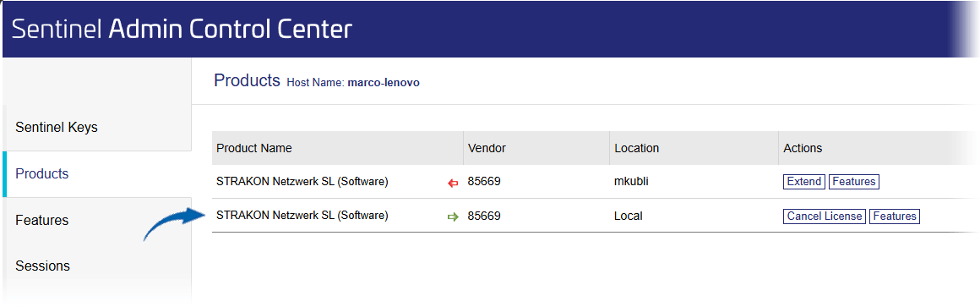Open the Sessions sidebar page

click(42, 266)
